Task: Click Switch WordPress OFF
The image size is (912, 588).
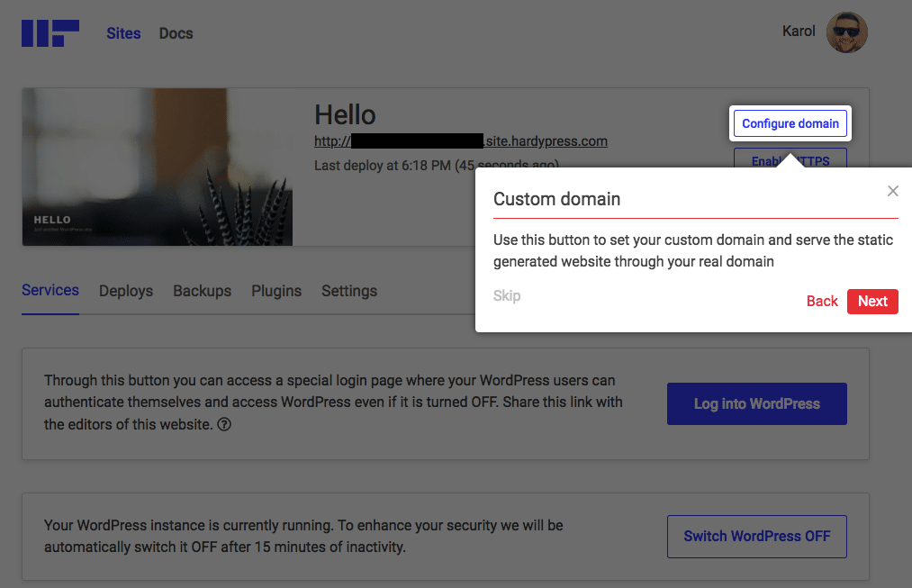Action: click(756, 536)
